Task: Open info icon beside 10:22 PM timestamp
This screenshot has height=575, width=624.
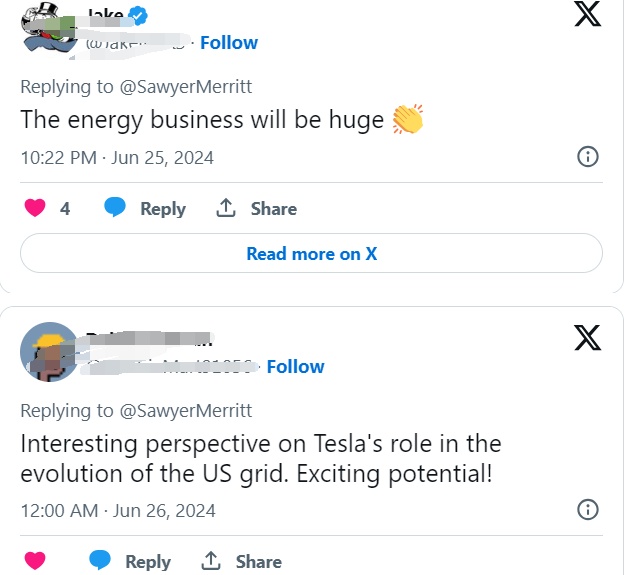Action: (589, 157)
